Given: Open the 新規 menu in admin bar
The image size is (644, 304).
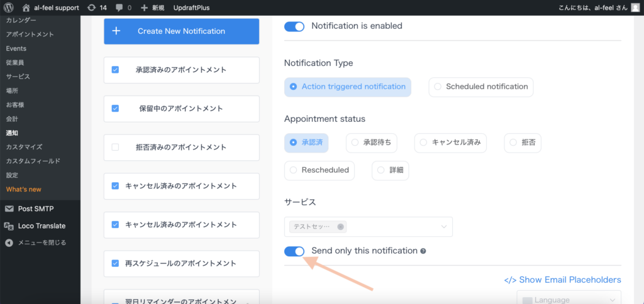Looking at the screenshot, I should (152, 8).
